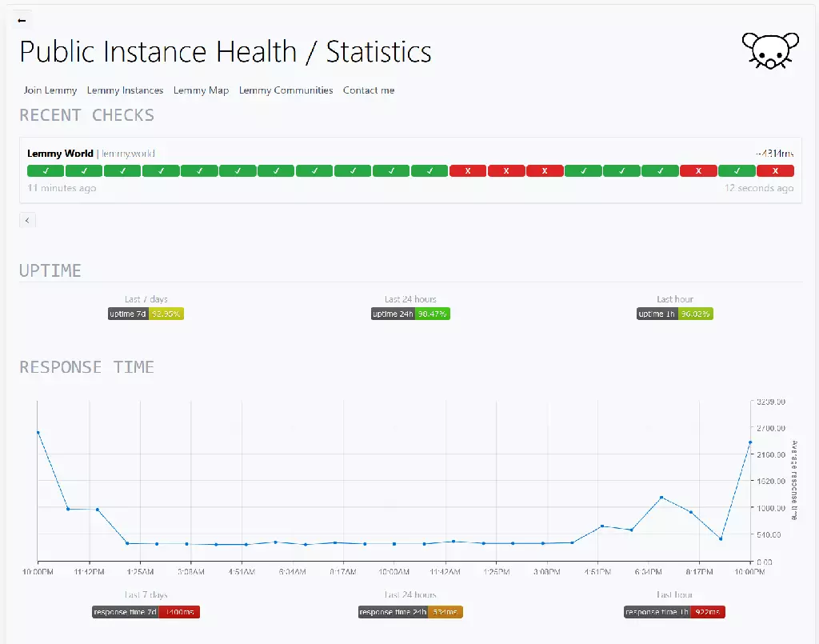Click the 3:08PM label on the chart axis

(x=547, y=572)
